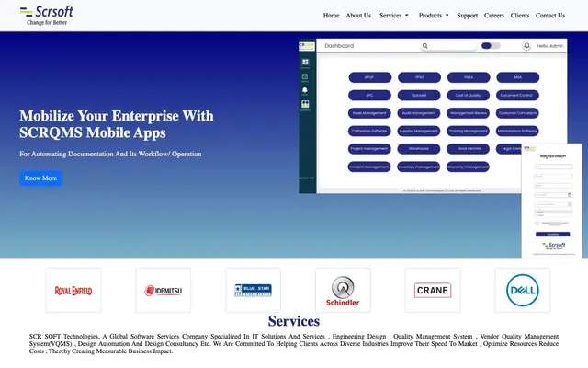
Task: Click the Crane client logo
Action: 433,291
